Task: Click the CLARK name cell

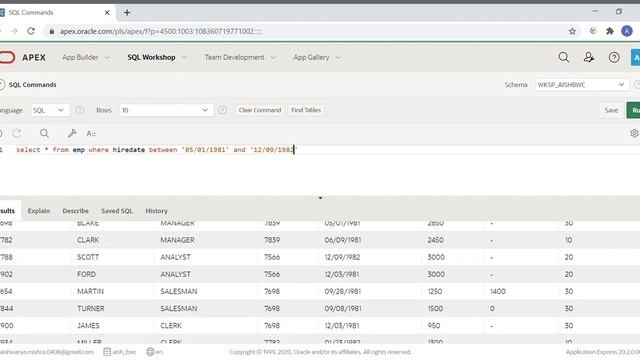Action: (88, 240)
